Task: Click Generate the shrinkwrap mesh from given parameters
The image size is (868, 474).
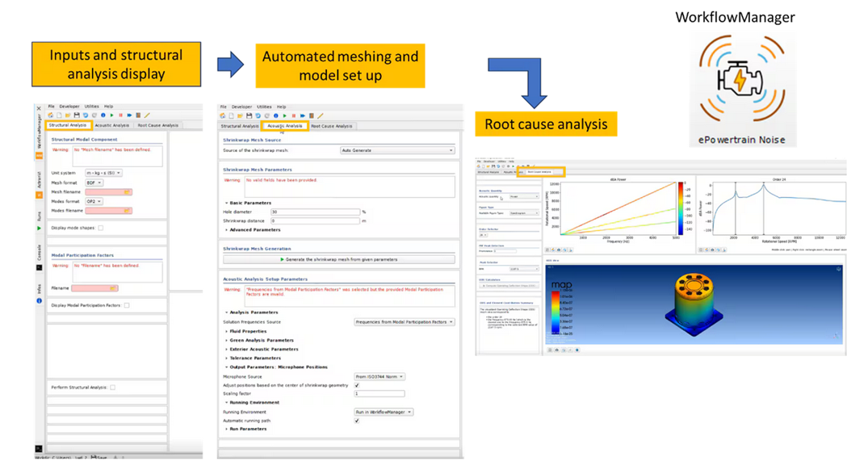Action: tap(338, 259)
